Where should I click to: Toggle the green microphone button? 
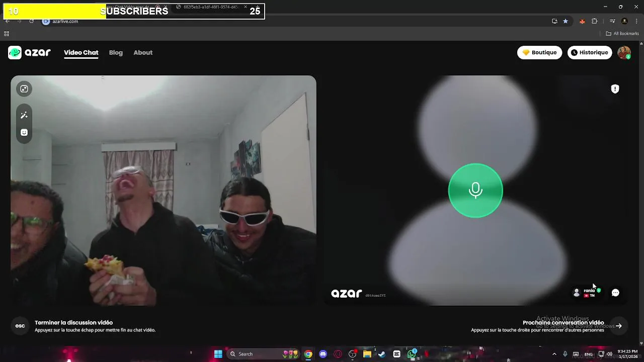[475, 191]
